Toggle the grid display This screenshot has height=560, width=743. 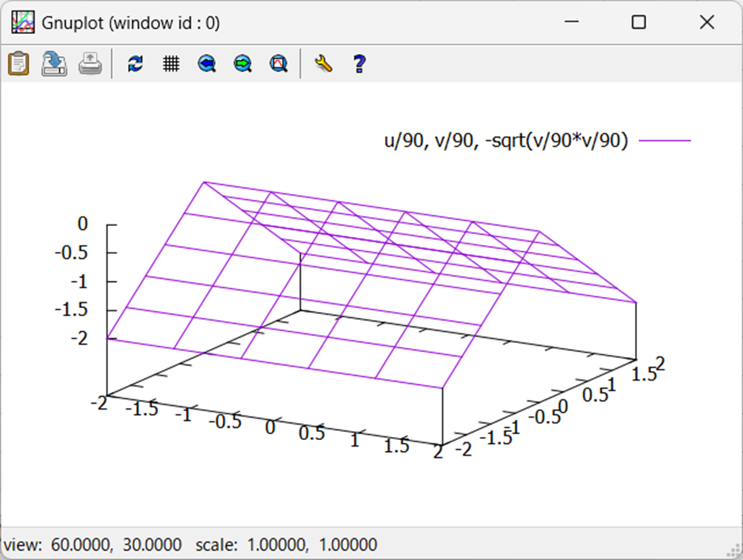click(x=171, y=64)
